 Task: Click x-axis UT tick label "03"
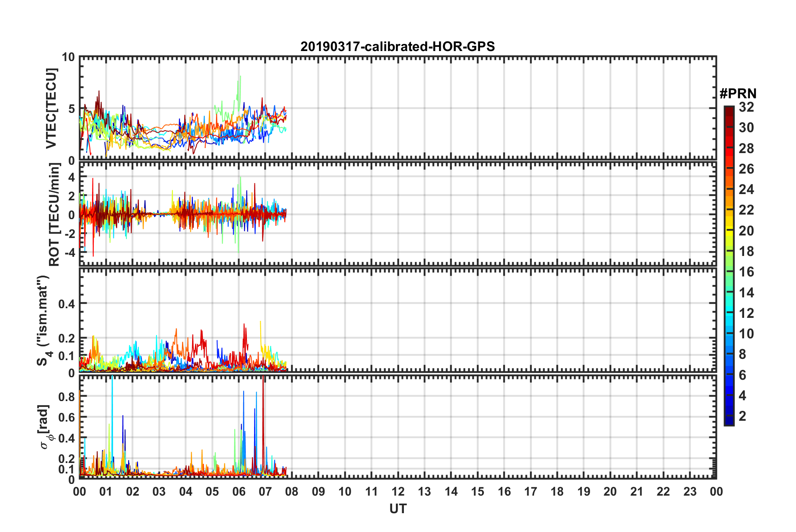point(159,491)
